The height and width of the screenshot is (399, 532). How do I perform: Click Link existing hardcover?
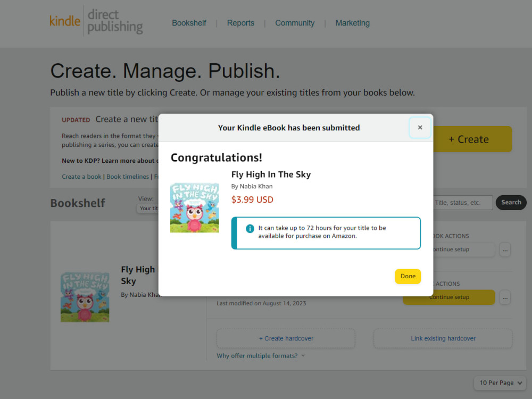coord(443,338)
